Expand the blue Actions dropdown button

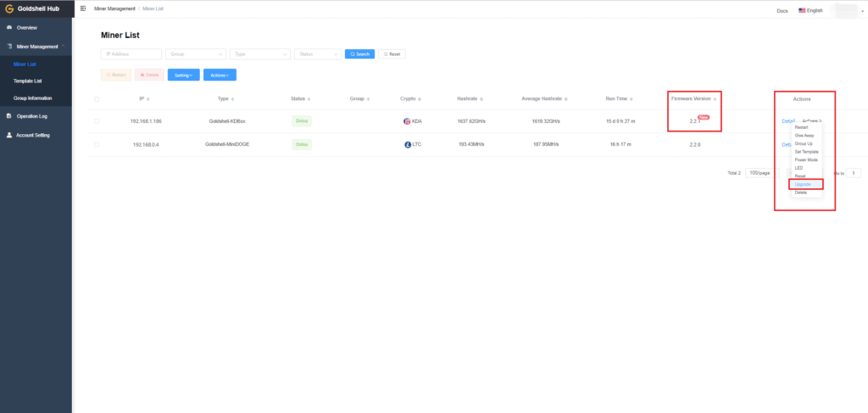220,75
